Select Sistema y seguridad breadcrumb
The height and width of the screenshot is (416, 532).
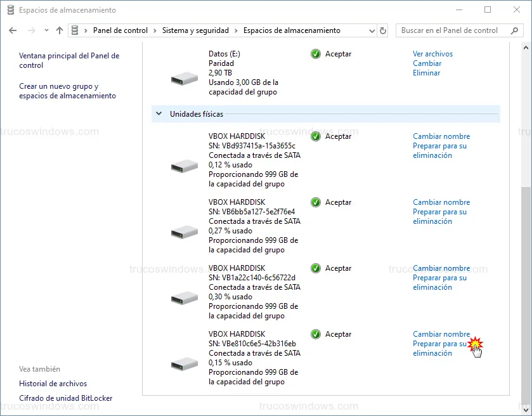195,30
